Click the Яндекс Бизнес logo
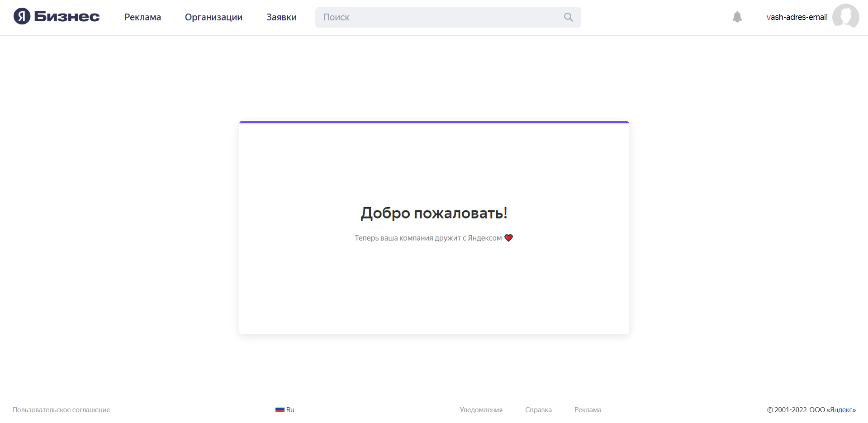The height and width of the screenshot is (423, 868). [x=57, y=17]
